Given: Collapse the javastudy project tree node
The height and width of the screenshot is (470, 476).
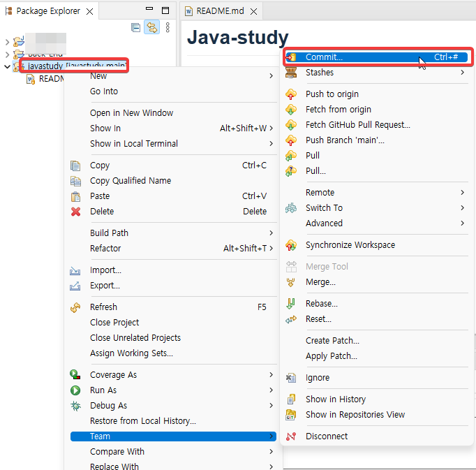Looking at the screenshot, I should click(7, 66).
